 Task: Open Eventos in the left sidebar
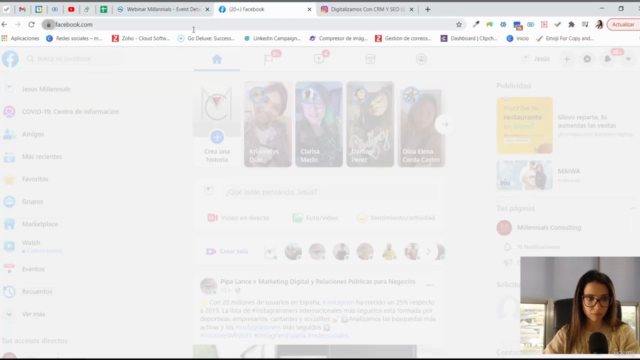pos(33,269)
